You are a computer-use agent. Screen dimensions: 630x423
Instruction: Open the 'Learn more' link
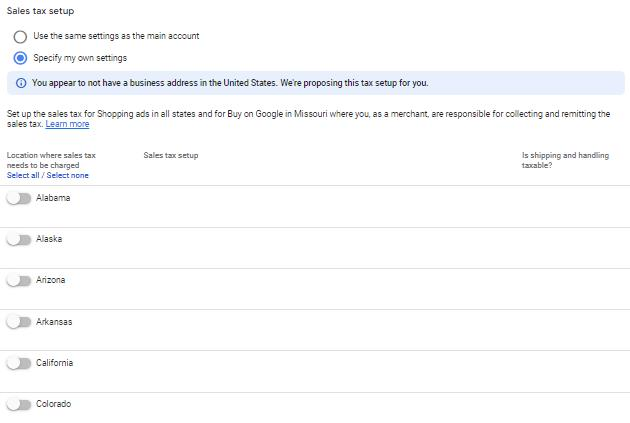pyautogui.click(x=67, y=125)
